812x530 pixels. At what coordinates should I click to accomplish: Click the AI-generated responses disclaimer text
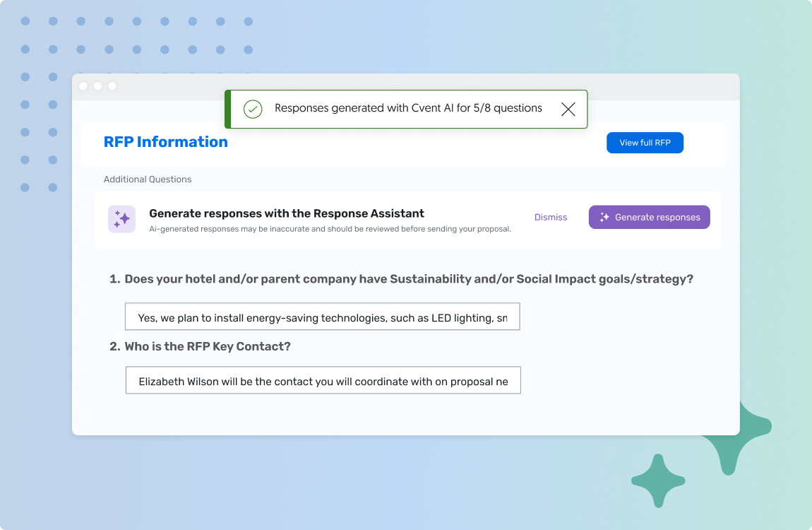tap(330, 229)
